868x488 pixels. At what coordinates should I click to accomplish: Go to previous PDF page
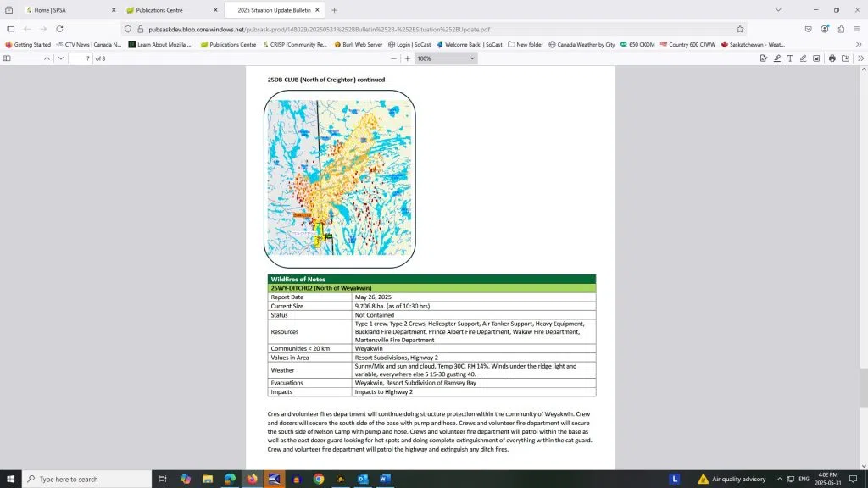[x=47, y=58]
